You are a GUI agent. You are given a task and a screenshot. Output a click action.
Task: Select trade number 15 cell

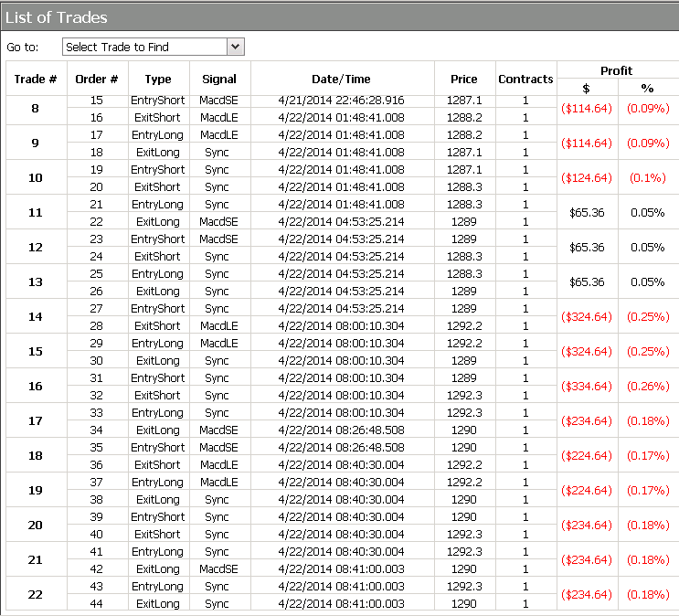coord(36,351)
